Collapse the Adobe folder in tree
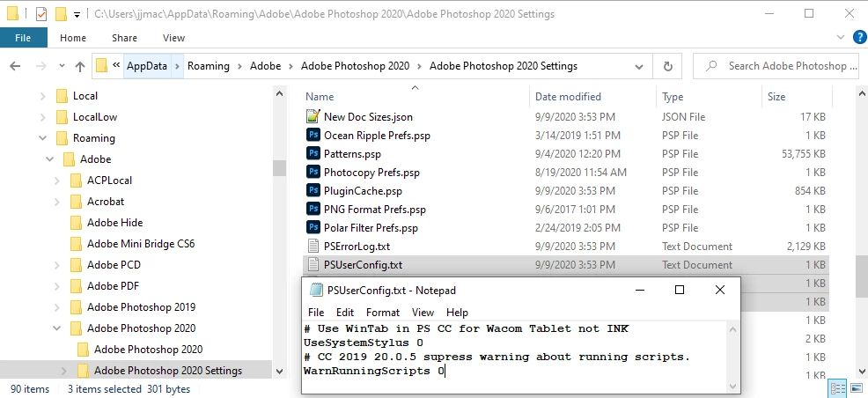 (x=50, y=159)
